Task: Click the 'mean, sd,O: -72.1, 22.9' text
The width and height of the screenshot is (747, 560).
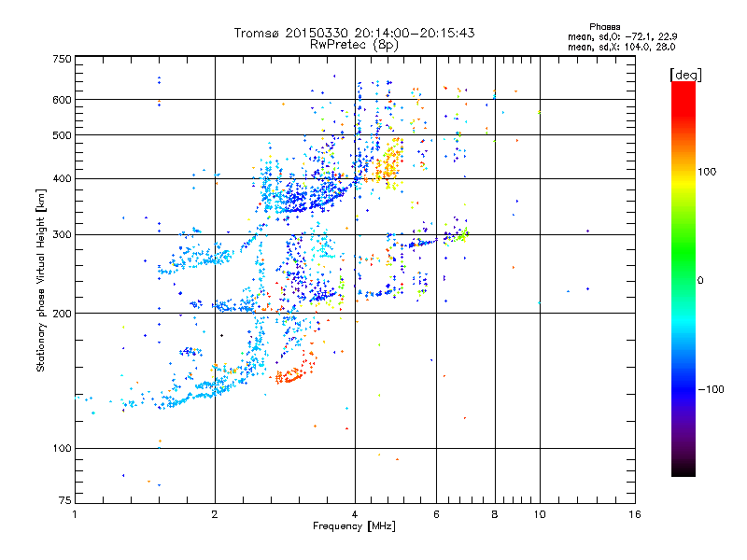Action: point(622,36)
